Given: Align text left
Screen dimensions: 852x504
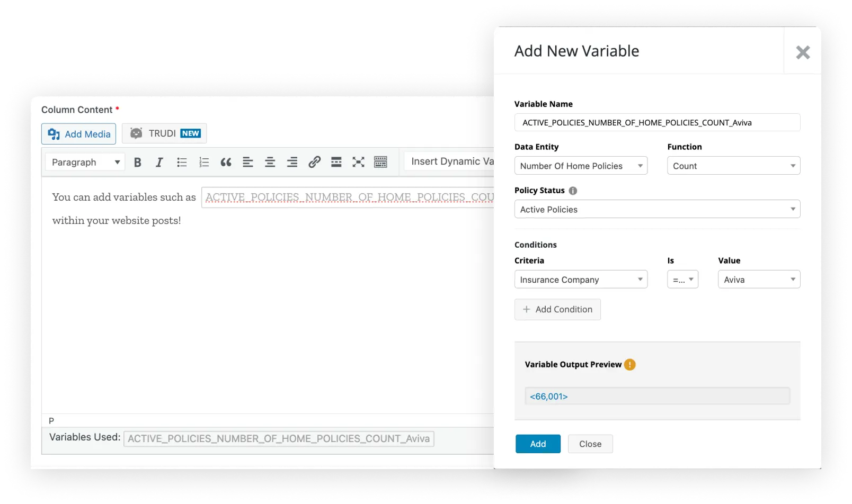Looking at the screenshot, I should (x=248, y=163).
